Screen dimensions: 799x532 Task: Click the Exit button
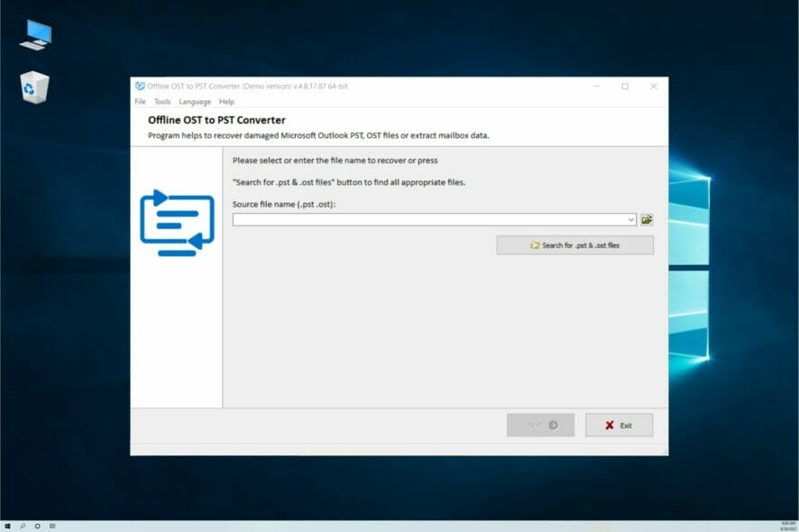tap(619, 425)
